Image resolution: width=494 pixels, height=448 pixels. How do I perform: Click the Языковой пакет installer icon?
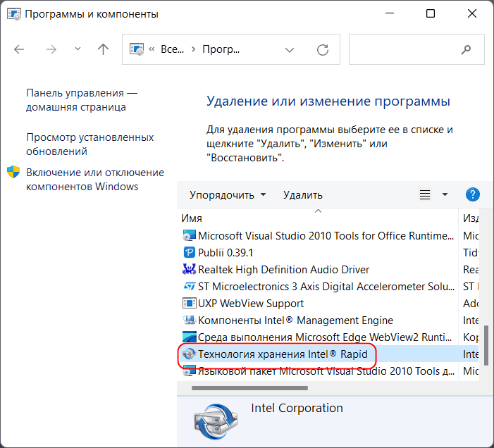pos(190,371)
